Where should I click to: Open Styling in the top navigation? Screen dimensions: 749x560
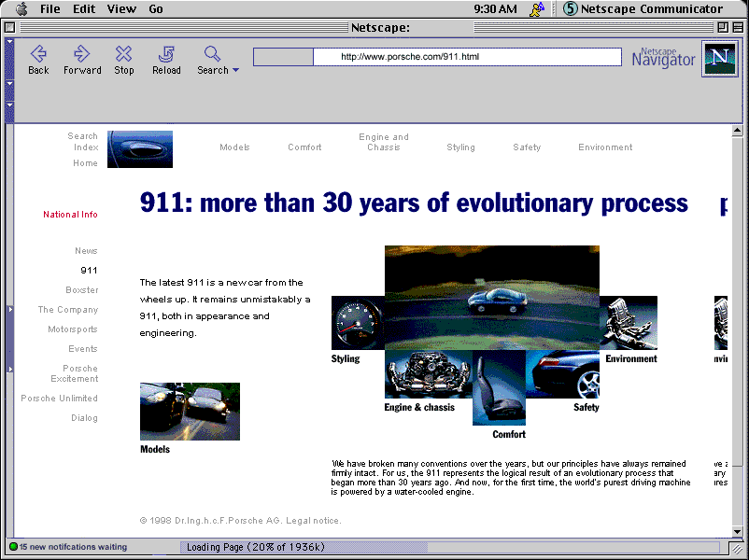coord(460,147)
